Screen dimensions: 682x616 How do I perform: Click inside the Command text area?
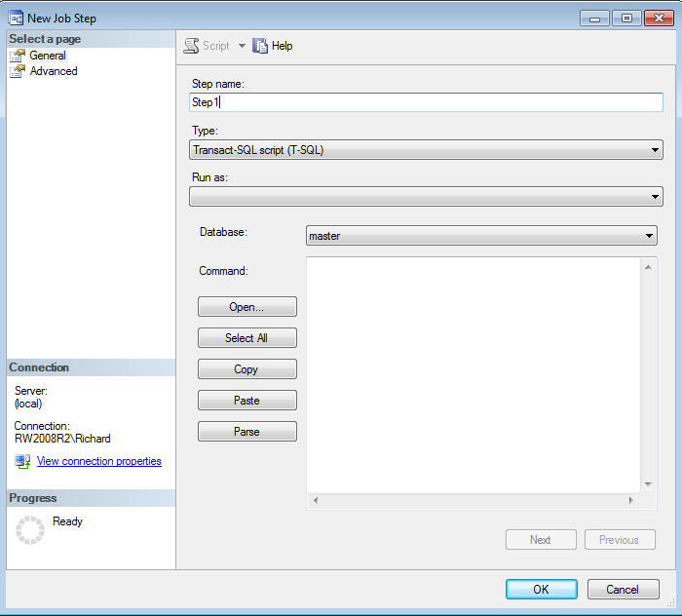tap(474, 375)
